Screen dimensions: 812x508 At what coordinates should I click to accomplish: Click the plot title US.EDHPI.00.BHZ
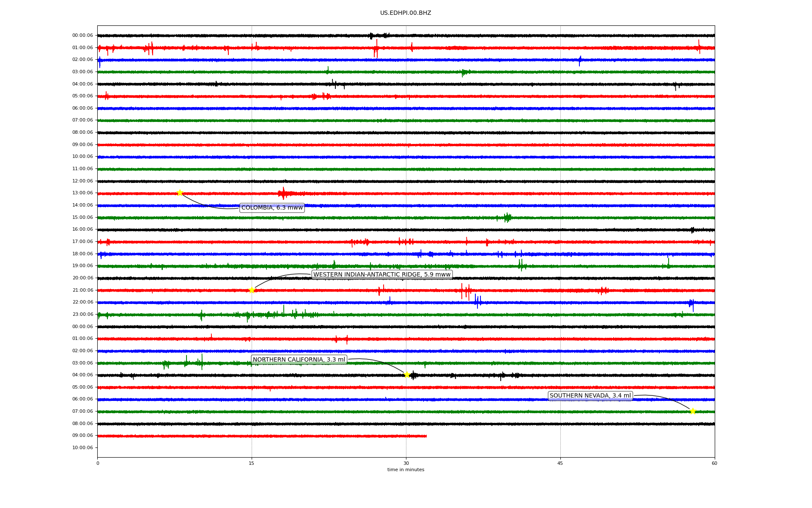tap(406, 13)
